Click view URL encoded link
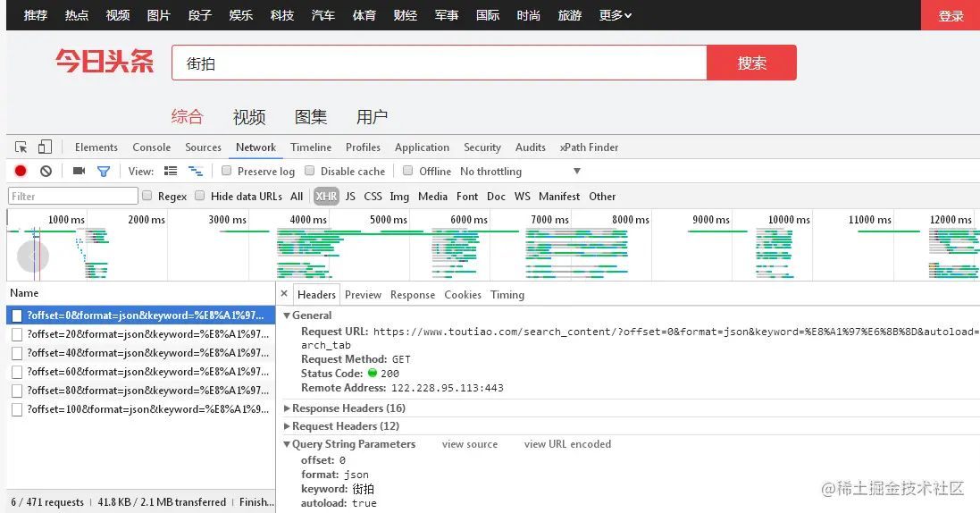 tap(567, 444)
